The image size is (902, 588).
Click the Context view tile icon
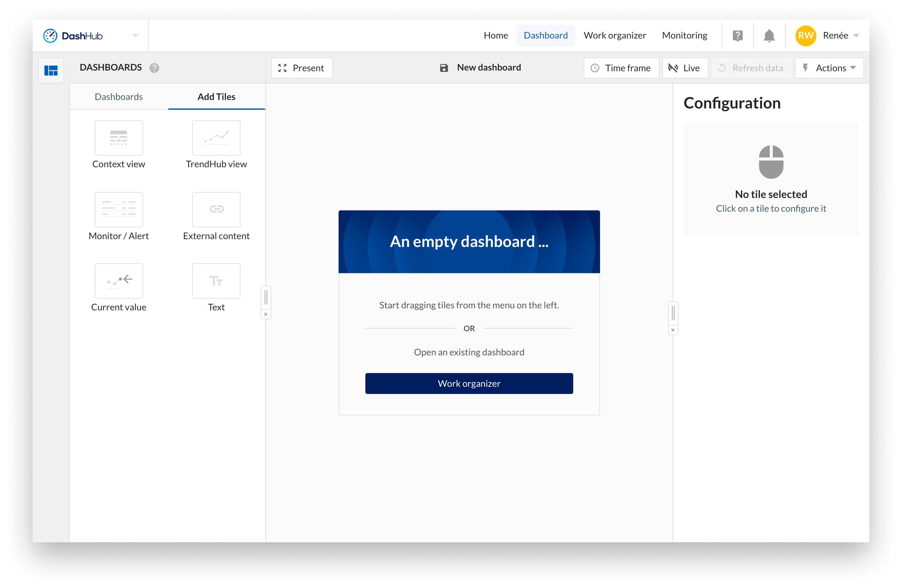click(119, 138)
